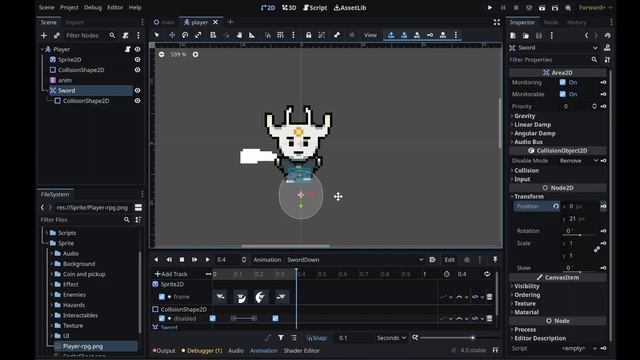The width and height of the screenshot is (640, 360).
Task: Delete the disabled track
Action: tap(489, 318)
